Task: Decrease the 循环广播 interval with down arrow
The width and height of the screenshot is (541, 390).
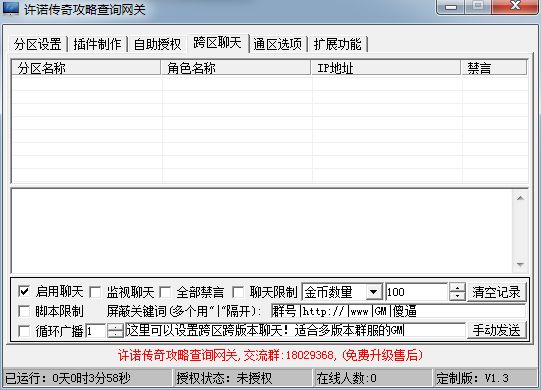Action: tap(115, 334)
